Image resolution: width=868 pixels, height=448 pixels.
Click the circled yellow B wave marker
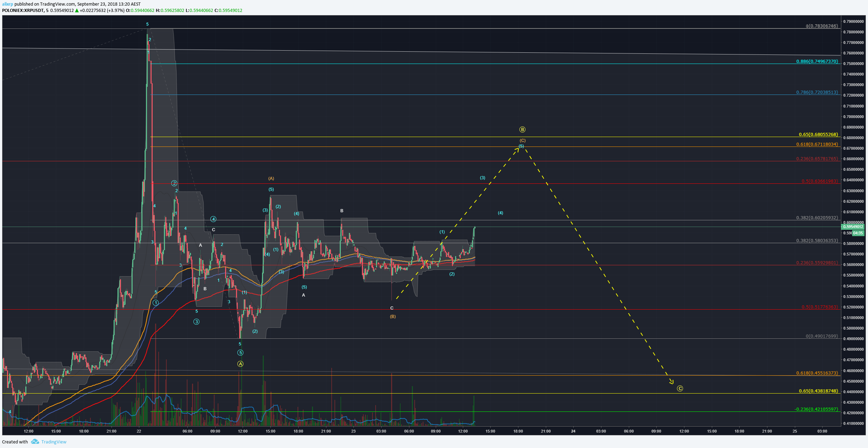(522, 129)
